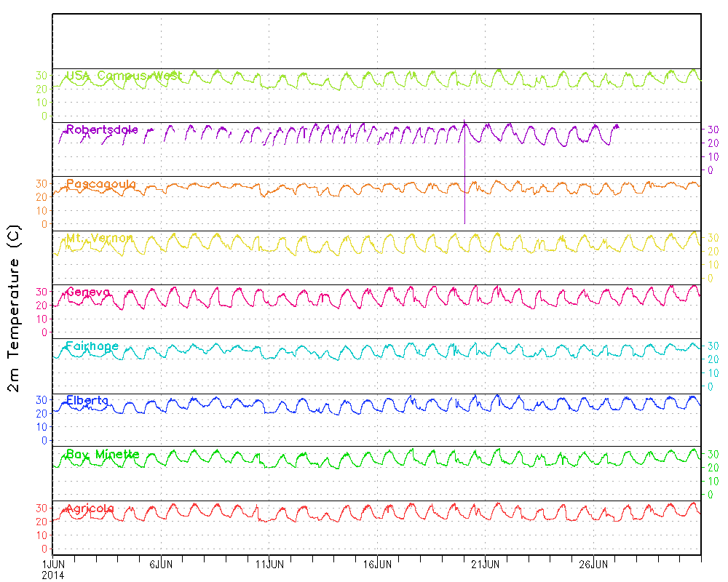728x582 pixels.
Task: Select the Fairhope series label
Action: (92, 346)
